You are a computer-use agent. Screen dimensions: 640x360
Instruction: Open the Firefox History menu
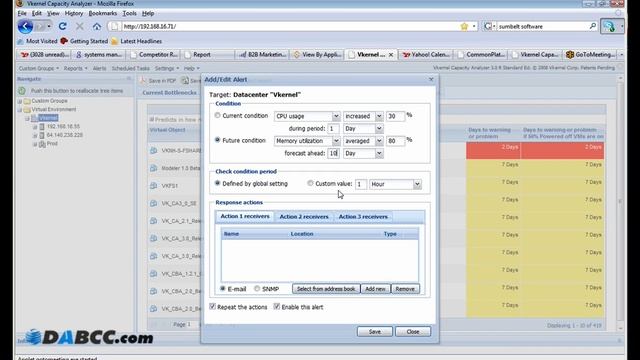(x=73, y=13)
